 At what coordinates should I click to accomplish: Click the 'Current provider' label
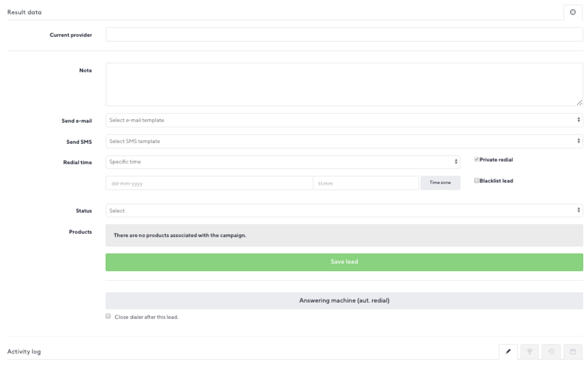click(x=71, y=35)
